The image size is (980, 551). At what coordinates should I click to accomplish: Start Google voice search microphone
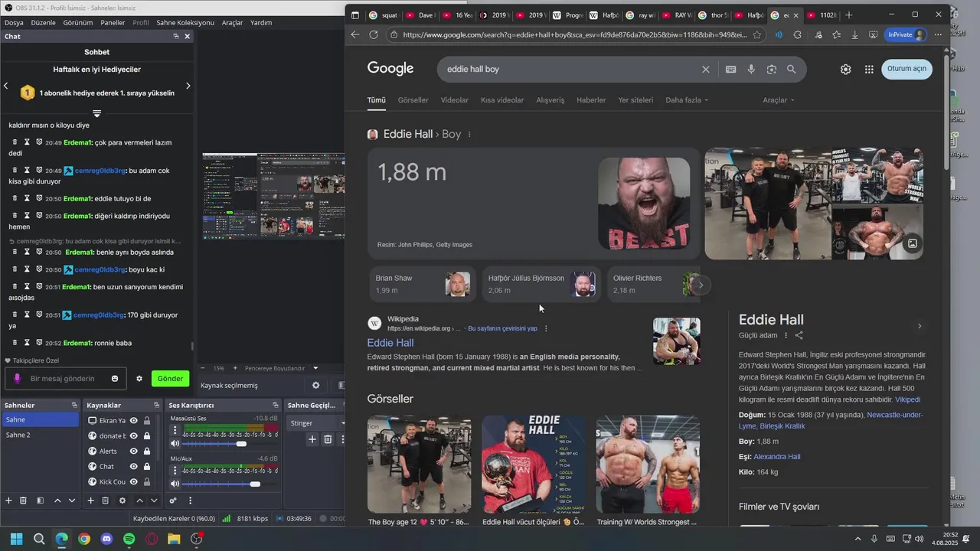click(751, 69)
